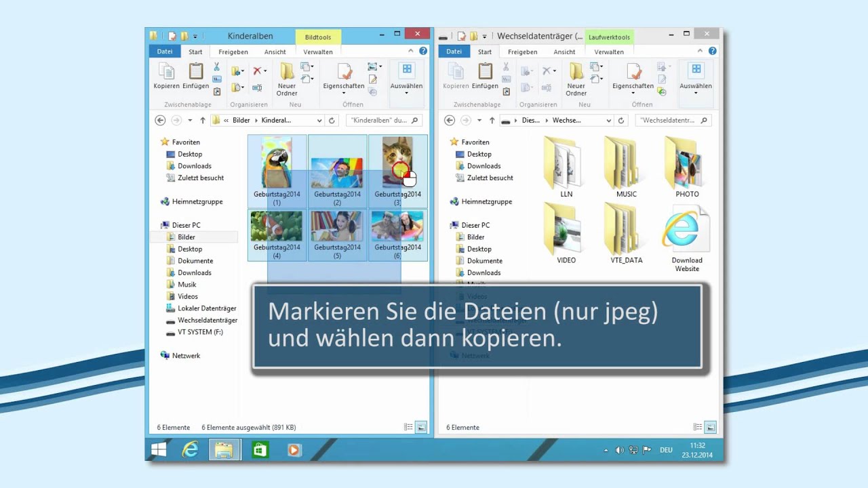Collapse the ribbon in Wechseldatenträger window

point(701,52)
